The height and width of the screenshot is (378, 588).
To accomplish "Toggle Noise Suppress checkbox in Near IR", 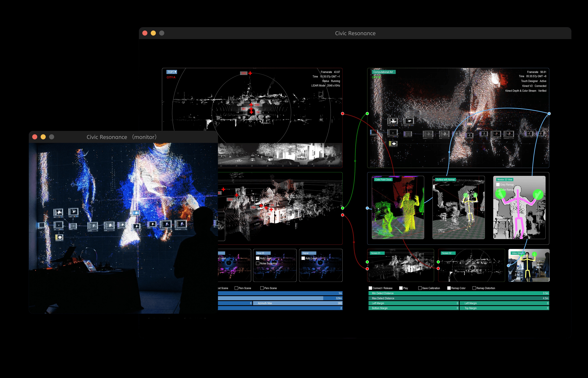I will pyautogui.click(x=258, y=263).
